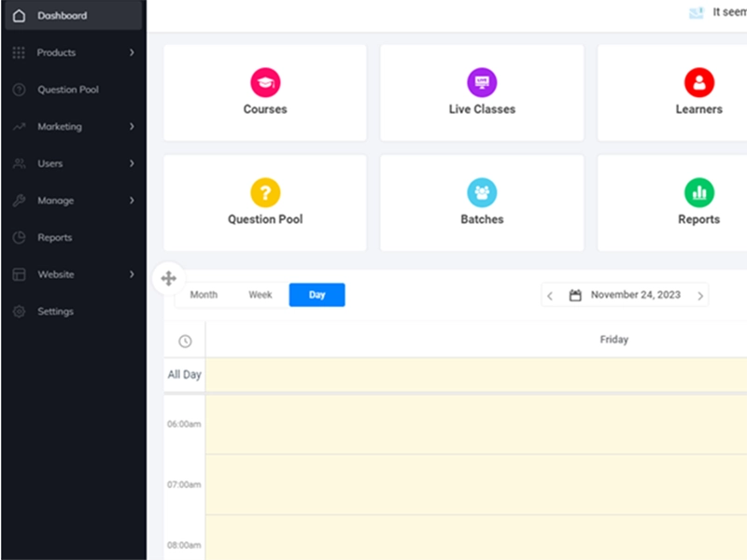Open Batches via the blue group icon
This screenshot has width=747, height=560.
[x=482, y=192]
